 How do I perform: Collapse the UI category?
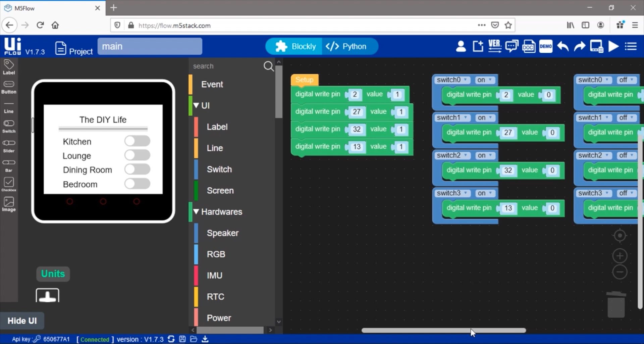[x=196, y=105]
